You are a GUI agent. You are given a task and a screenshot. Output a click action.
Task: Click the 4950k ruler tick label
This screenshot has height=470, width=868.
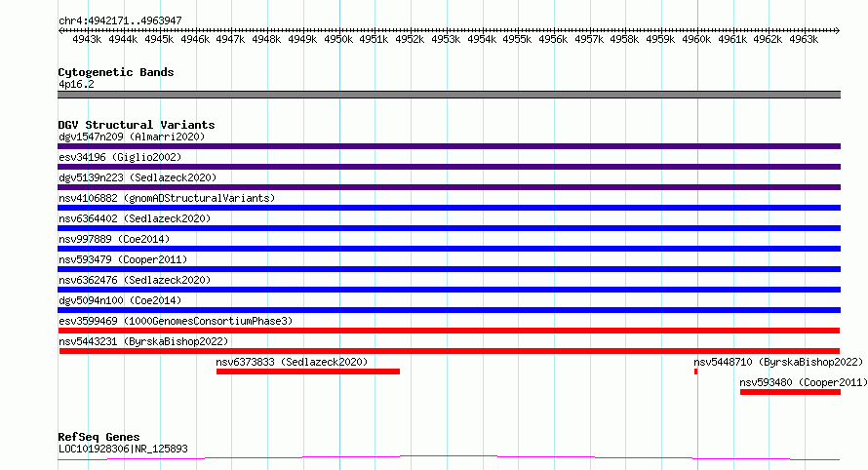click(x=338, y=39)
